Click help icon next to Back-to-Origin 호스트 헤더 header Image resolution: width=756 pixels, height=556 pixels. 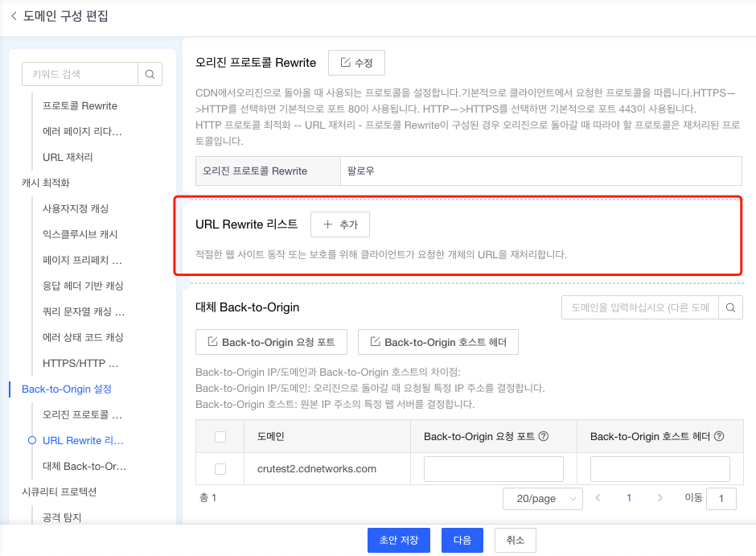point(719,436)
